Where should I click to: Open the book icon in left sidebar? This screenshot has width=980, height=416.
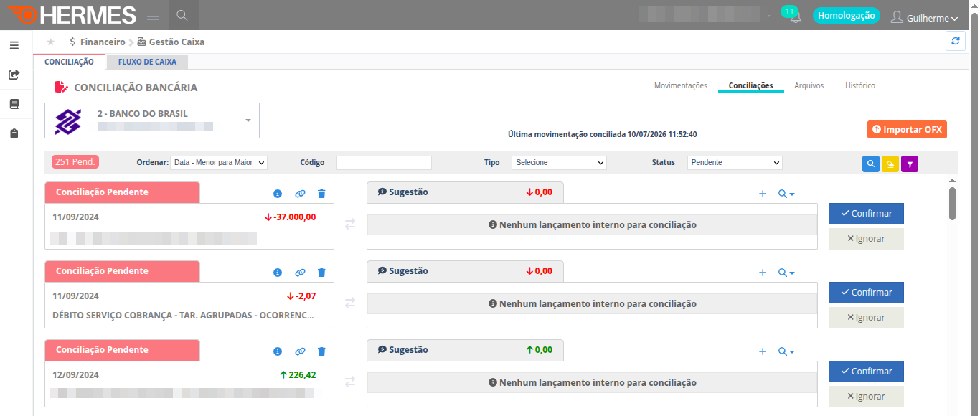click(x=14, y=104)
